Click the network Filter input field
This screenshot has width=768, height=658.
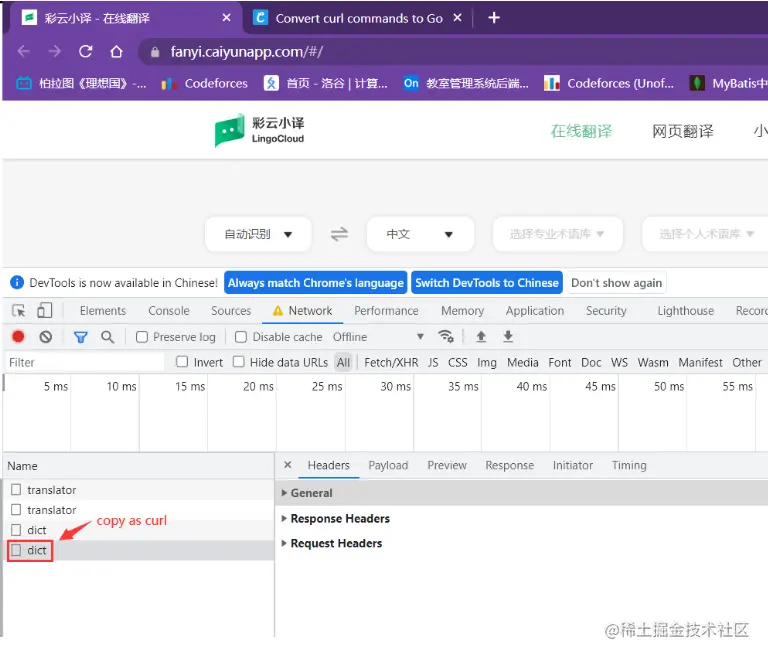[85, 362]
